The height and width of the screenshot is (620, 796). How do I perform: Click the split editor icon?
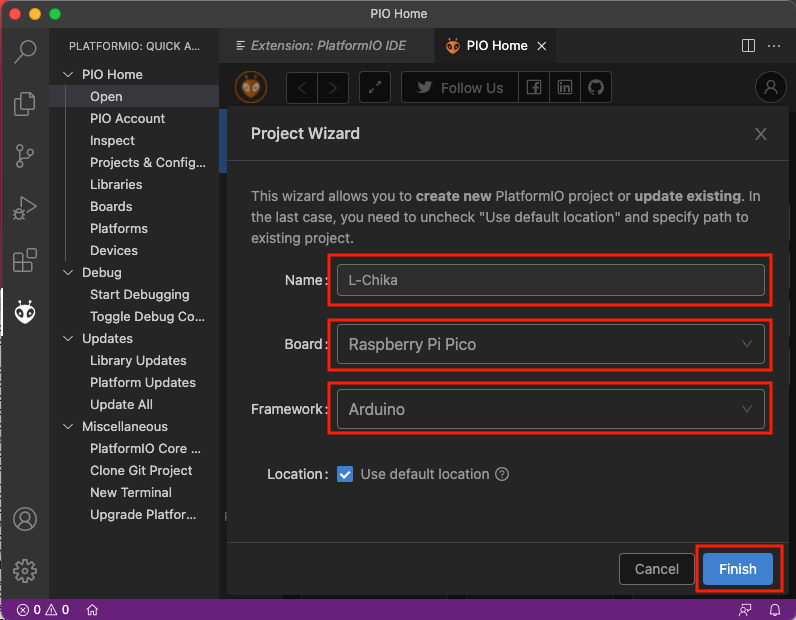pos(748,46)
